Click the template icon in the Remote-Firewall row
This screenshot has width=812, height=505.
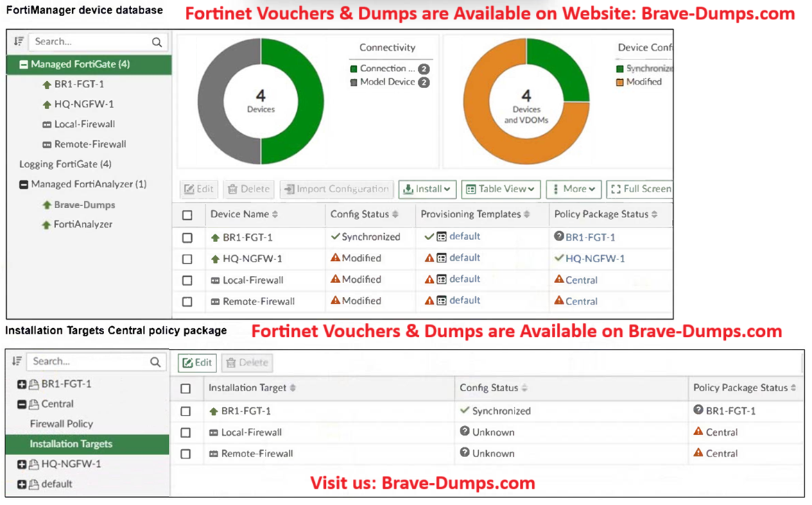pyautogui.click(x=442, y=301)
